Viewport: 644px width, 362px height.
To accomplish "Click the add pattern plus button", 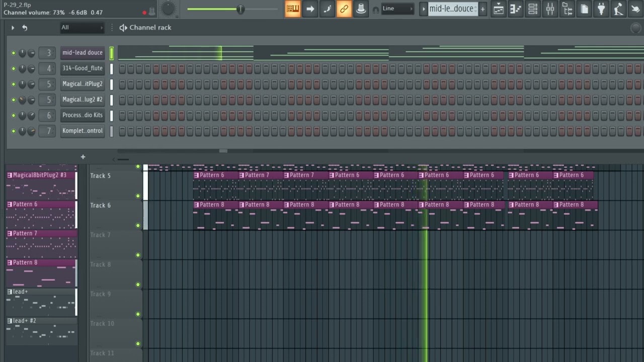I will coord(482,9).
